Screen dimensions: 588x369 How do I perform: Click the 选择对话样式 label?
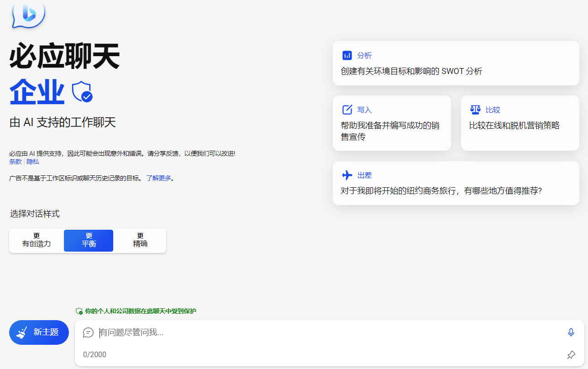coord(35,214)
